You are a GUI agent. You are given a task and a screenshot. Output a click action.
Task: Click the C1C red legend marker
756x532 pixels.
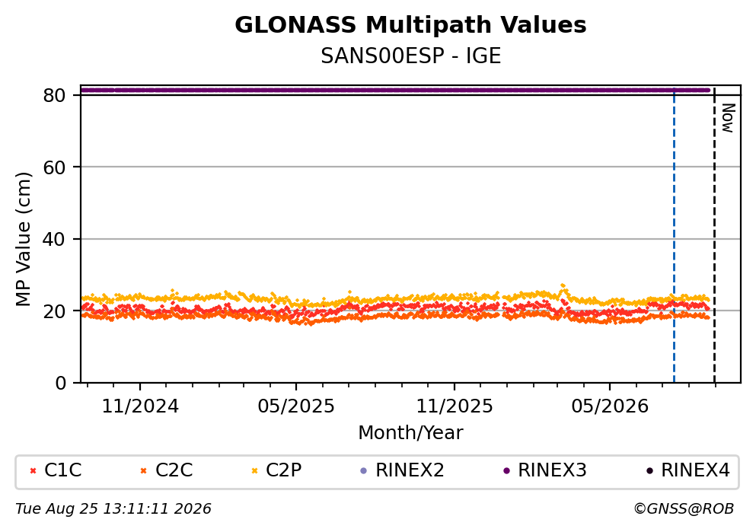[33, 471]
